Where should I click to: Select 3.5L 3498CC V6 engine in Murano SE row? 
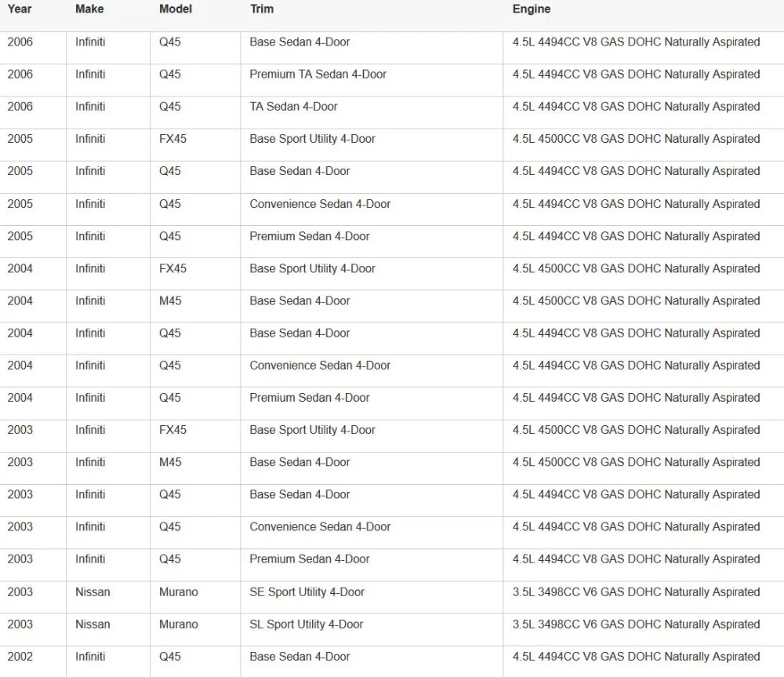[x=636, y=592]
